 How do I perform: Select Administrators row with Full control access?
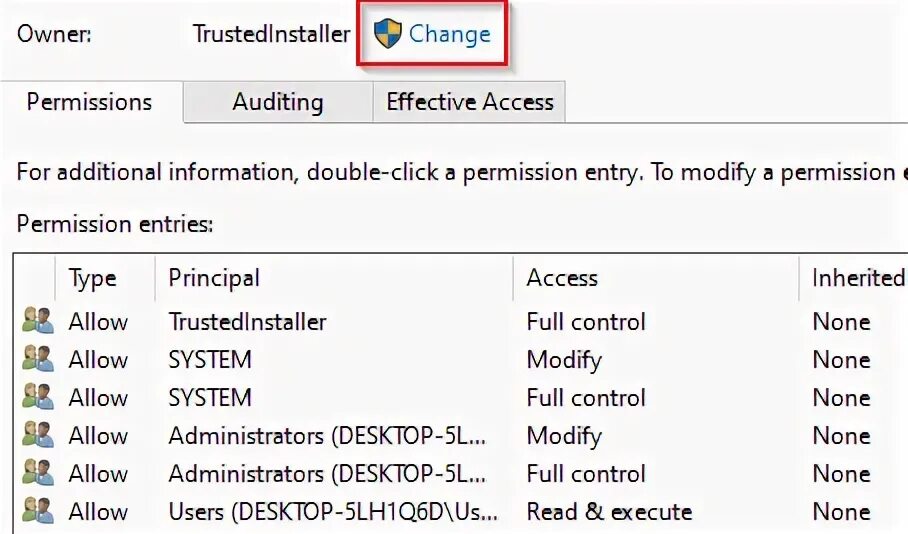point(461,474)
